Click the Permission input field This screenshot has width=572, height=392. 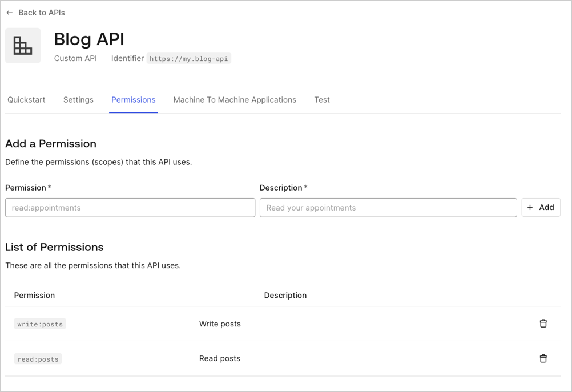tap(130, 207)
